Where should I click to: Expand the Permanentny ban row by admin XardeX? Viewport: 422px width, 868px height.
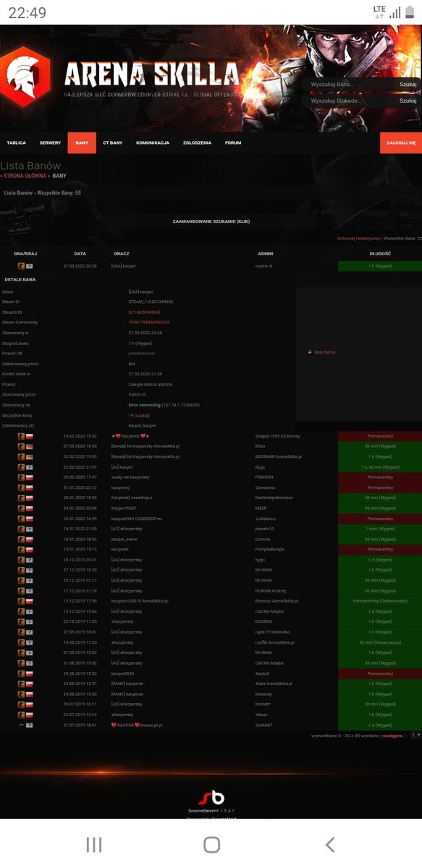(211, 673)
